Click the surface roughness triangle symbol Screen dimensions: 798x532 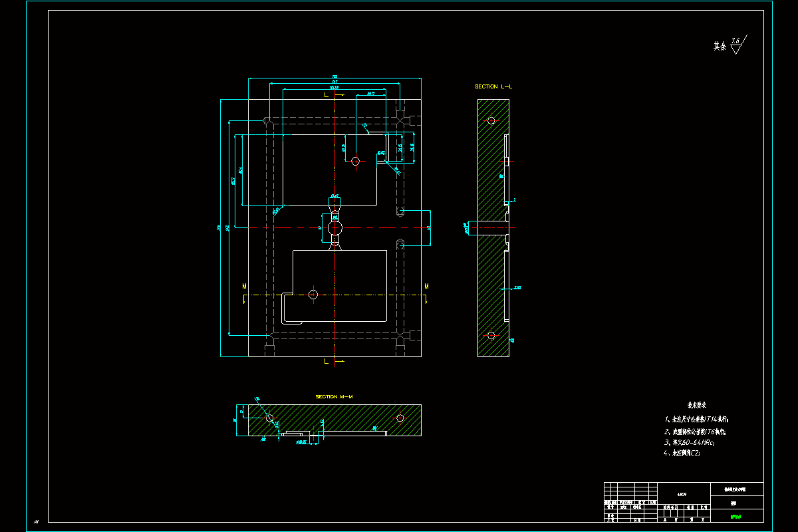point(737,45)
